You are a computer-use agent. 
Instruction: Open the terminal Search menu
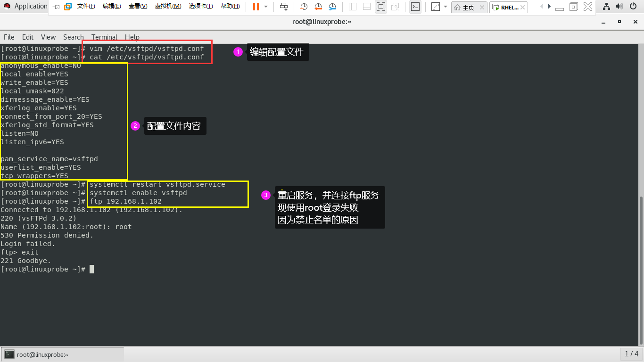click(x=73, y=37)
